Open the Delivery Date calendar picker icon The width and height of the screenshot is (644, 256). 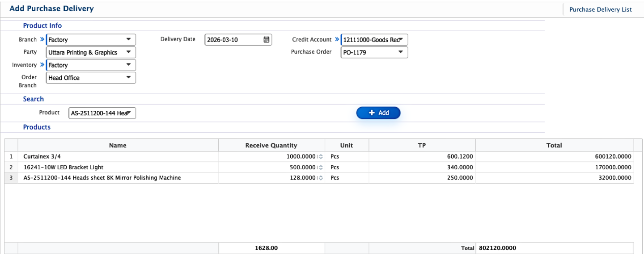(x=266, y=40)
